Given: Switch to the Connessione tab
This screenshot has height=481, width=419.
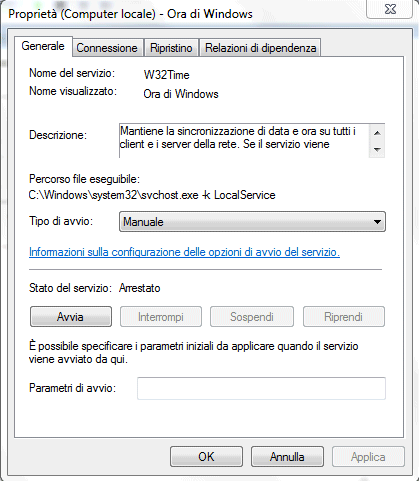Looking at the screenshot, I should coord(108,48).
